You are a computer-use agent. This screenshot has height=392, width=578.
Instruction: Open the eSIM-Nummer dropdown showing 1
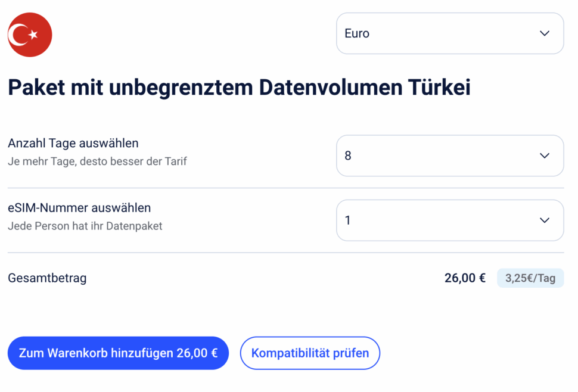pos(449,220)
